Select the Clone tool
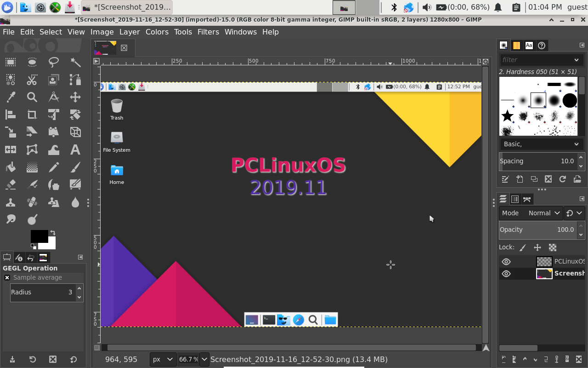588x368 pixels. point(10,202)
